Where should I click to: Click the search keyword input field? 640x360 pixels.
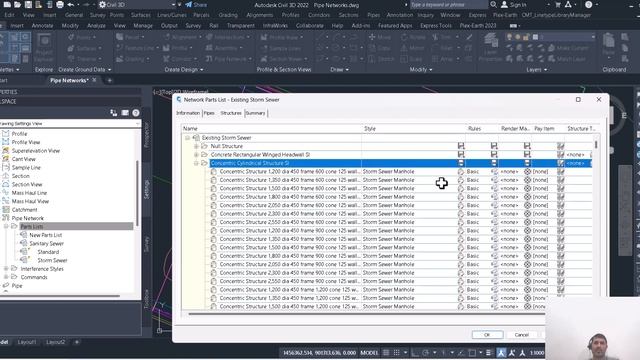click(x=448, y=5)
